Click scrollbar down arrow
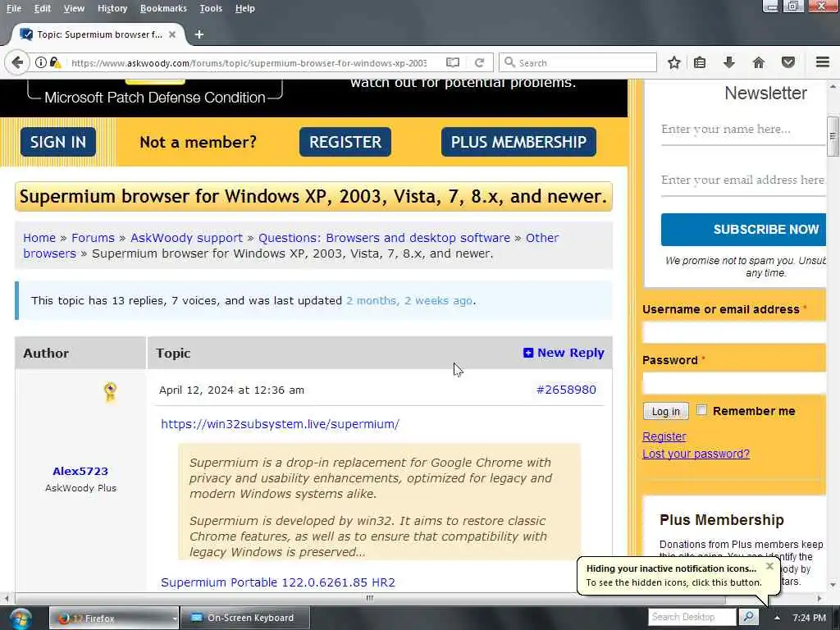840x630 pixels. click(x=833, y=584)
